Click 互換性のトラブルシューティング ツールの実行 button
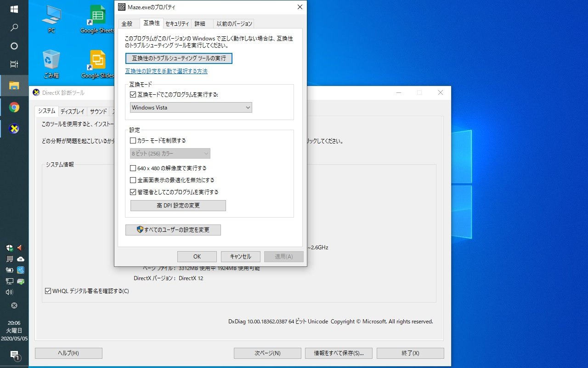The image size is (588, 368). point(179,58)
